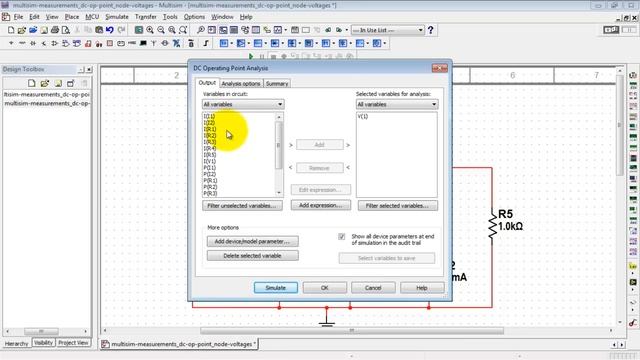Viewport: 640px width, 360px height.
Task: Switch to Project View tab
Action: pyautogui.click(x=73, y=343)
